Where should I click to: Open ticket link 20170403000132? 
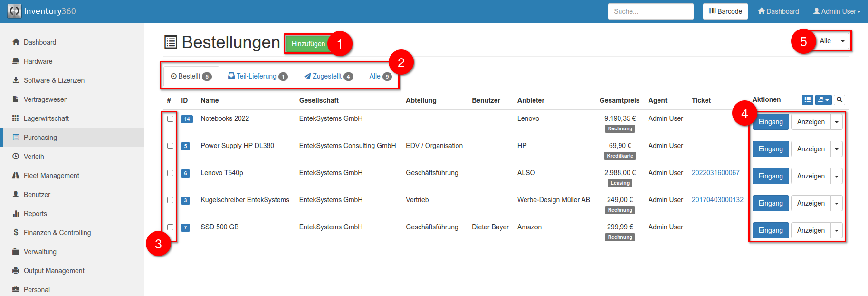pyautogui.click(x=717, y=200)
